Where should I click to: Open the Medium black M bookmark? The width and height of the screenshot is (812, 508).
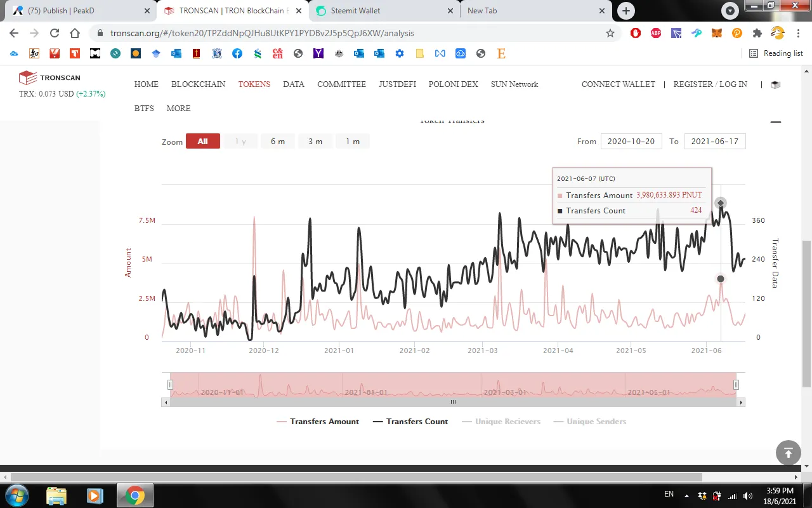(x=95, y=54)
